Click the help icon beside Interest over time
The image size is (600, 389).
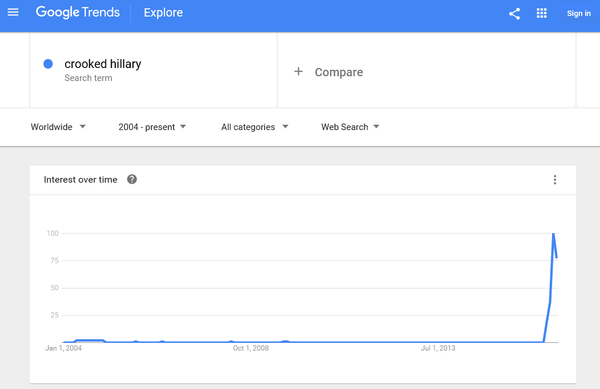point(132,179)
